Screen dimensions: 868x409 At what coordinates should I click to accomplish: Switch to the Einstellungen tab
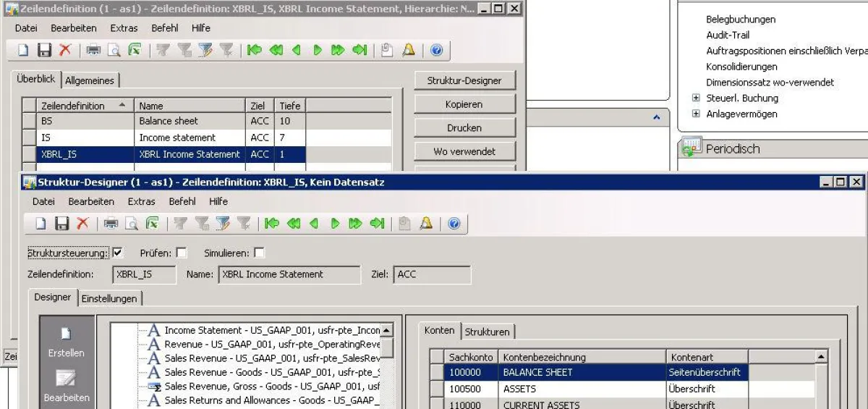[x=109, y=298]
